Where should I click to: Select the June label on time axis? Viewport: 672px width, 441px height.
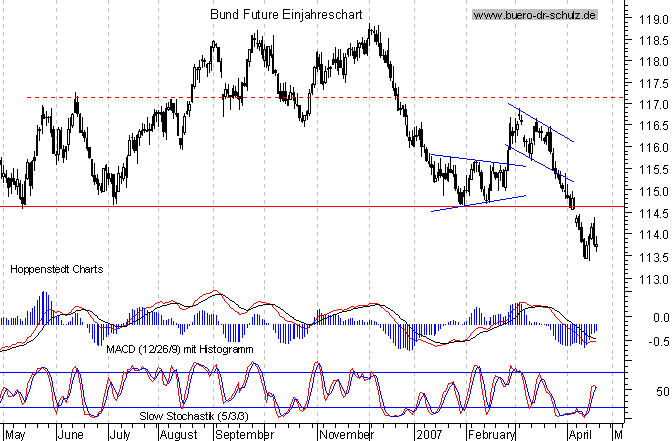click(73, 436)
